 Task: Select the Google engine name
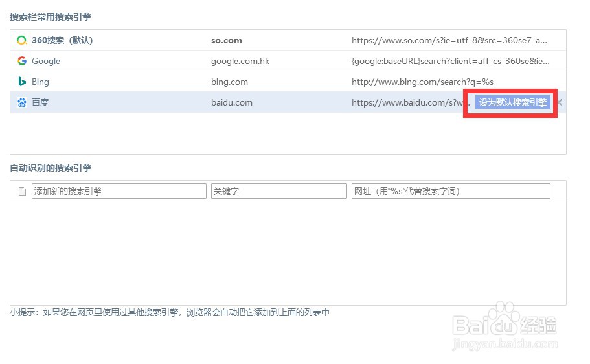click(x=46, y=61)
